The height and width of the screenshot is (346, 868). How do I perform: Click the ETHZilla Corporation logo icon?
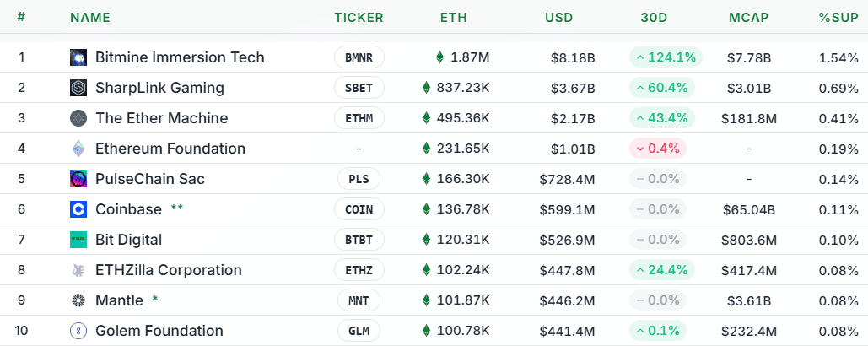[78, 270]
